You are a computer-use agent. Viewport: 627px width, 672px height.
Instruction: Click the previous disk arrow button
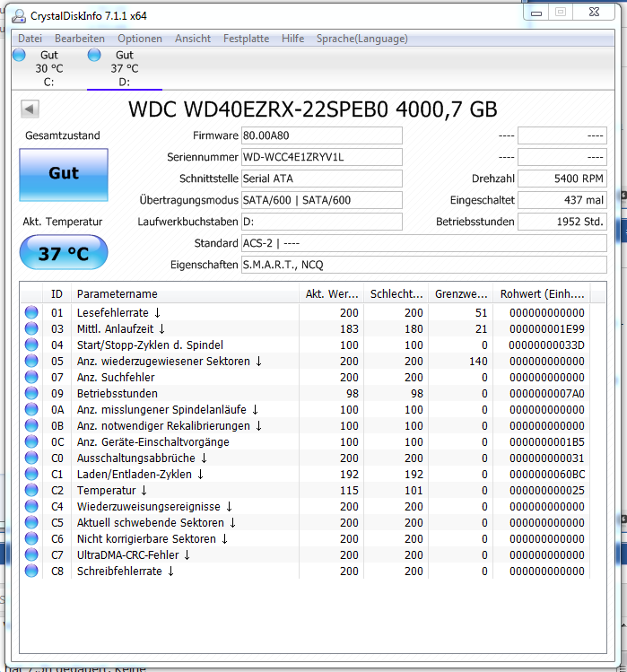point(30,109)
